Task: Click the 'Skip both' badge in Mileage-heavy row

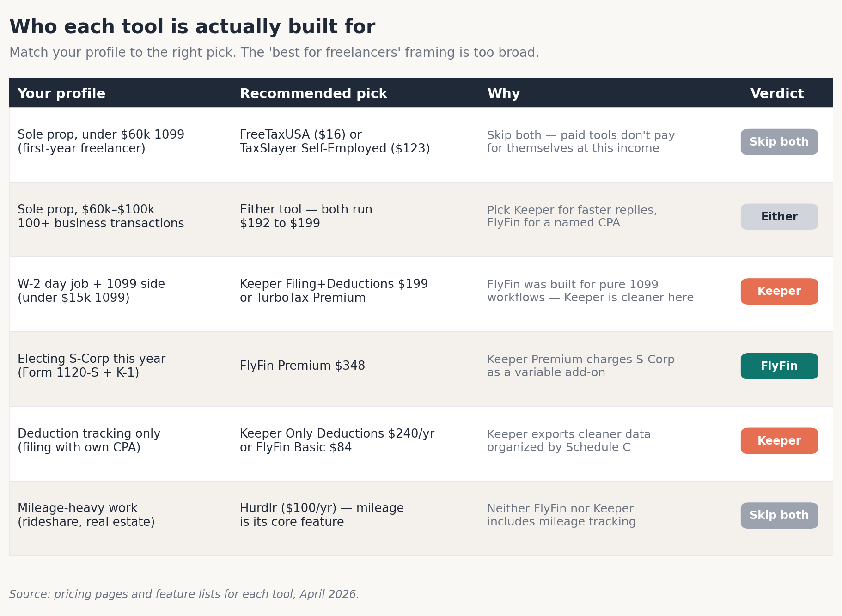Action: [x=779, y=515]
